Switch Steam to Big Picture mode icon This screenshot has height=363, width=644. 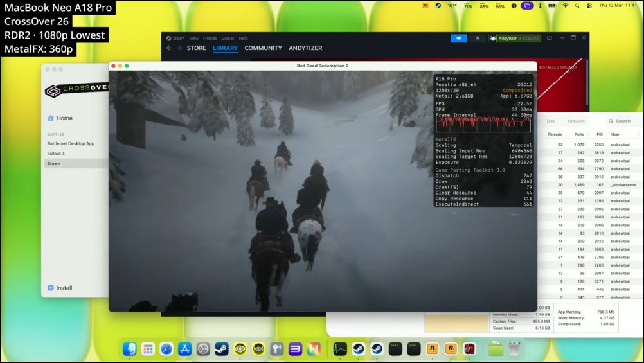click(550, 38)
